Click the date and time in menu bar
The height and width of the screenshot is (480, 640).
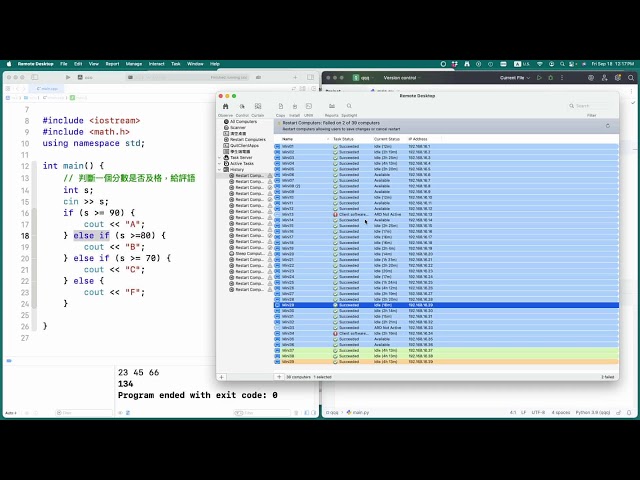pos(613,64)
